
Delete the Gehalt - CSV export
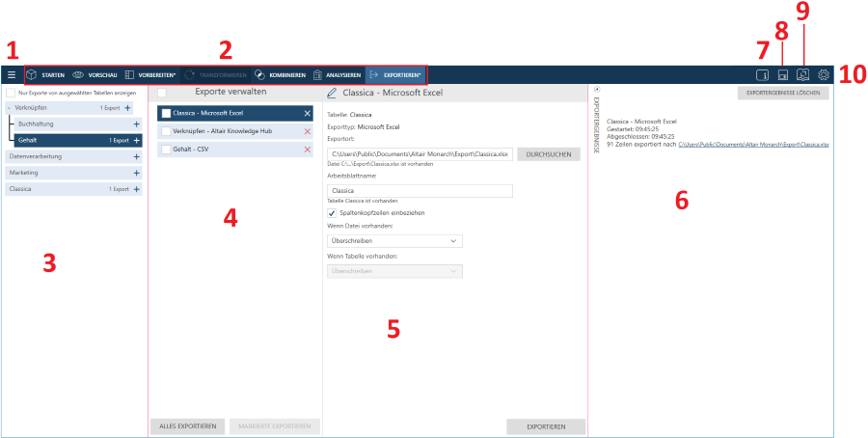pos(308,150)
